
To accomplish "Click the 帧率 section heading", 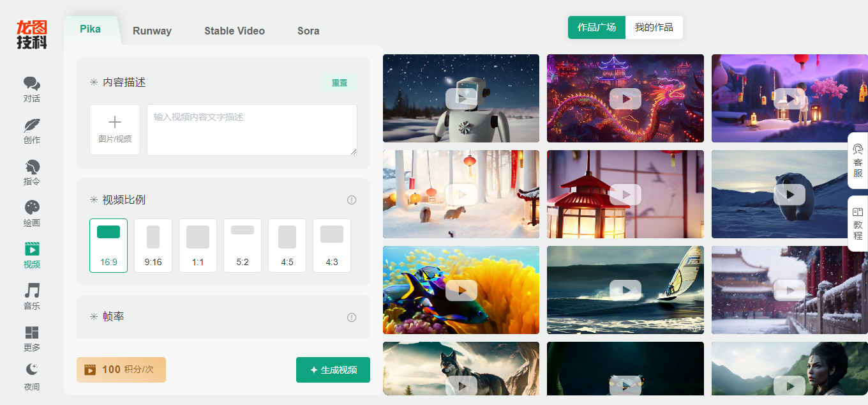I will [114, 317].
